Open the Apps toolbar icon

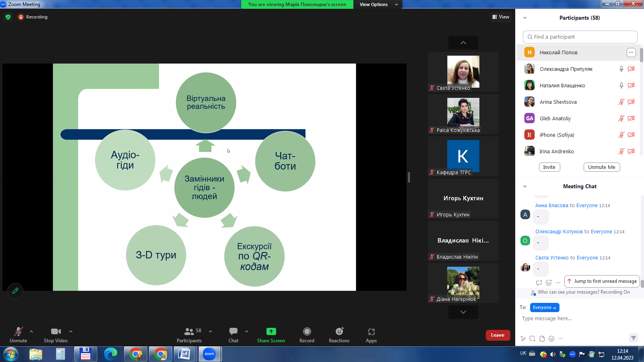click(x=371, y=332)
